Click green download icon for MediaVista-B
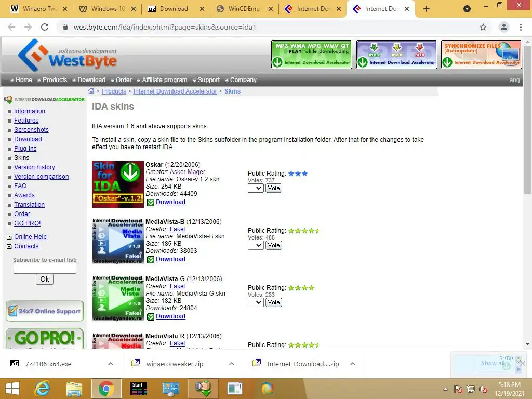Viewport: 532px width, 399px height. [x=151, y=260]
